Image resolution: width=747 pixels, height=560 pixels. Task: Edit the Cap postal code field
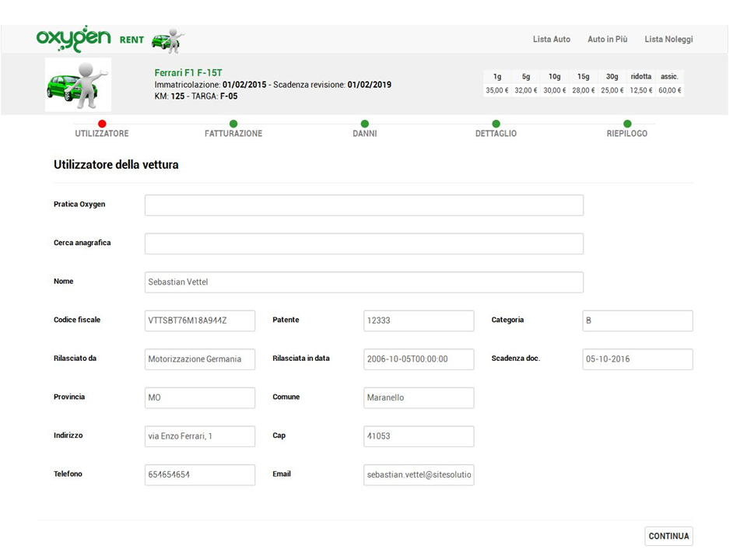(419, 436)
